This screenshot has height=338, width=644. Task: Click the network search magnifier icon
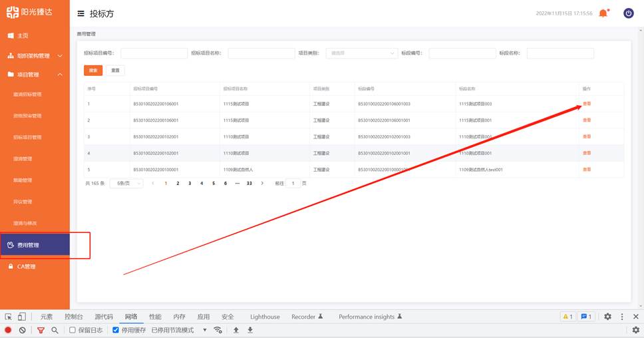click(x=55, y=330)
